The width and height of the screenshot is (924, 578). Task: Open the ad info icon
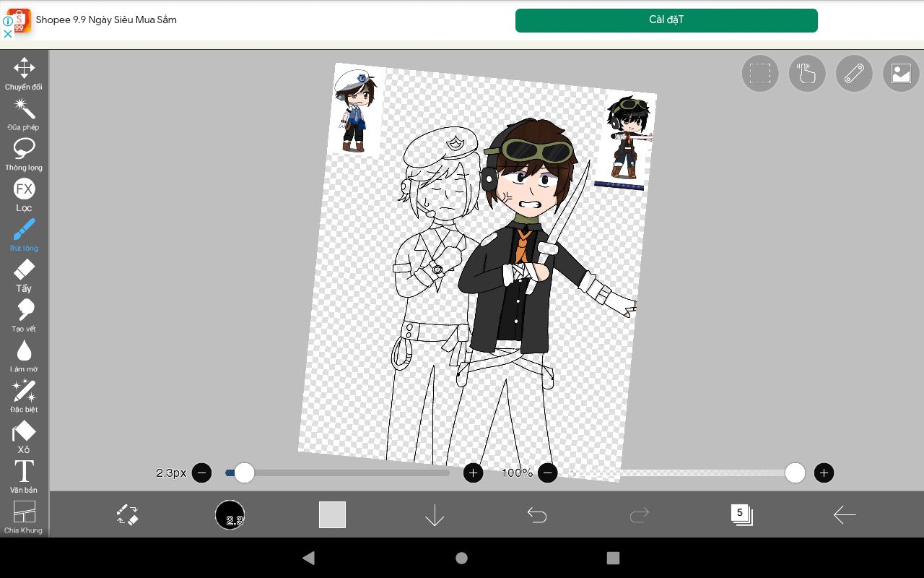click(x=8, y=21)
